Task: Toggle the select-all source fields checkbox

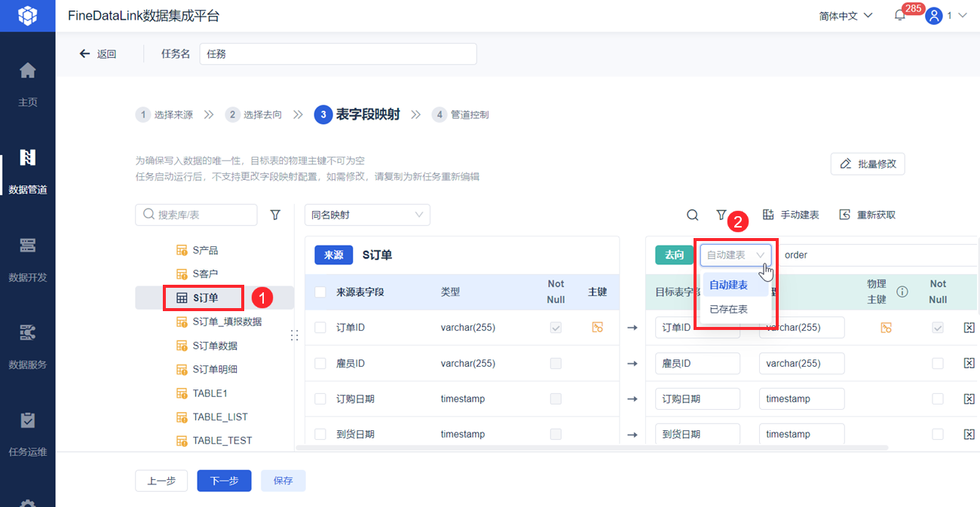Action: (x=320, y=292)
